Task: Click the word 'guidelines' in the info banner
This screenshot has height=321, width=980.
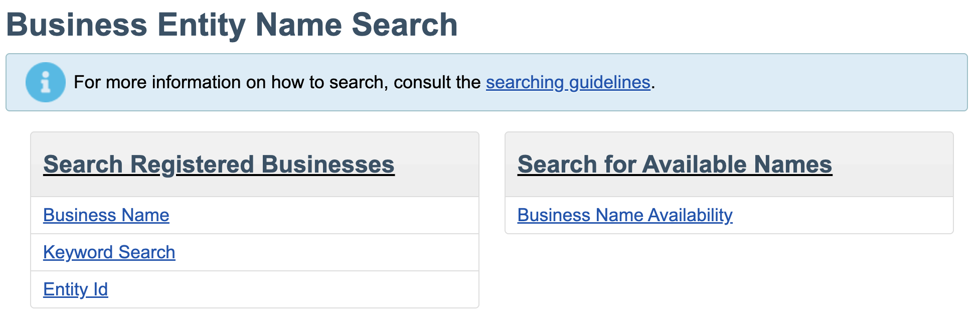Action: click(x=609, y=82)
